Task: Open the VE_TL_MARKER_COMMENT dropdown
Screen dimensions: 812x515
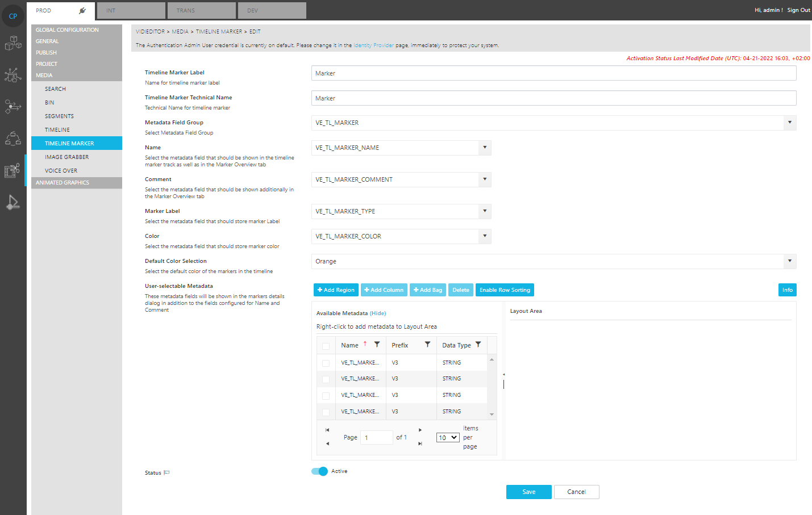Action: 484,179
